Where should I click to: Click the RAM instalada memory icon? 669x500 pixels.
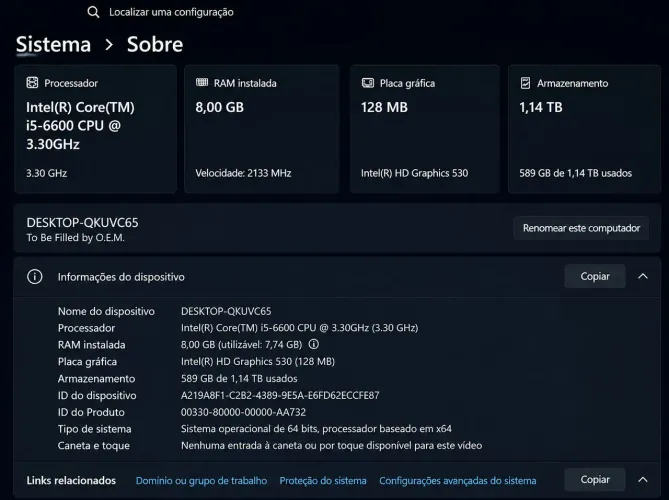tap(202, 82)
